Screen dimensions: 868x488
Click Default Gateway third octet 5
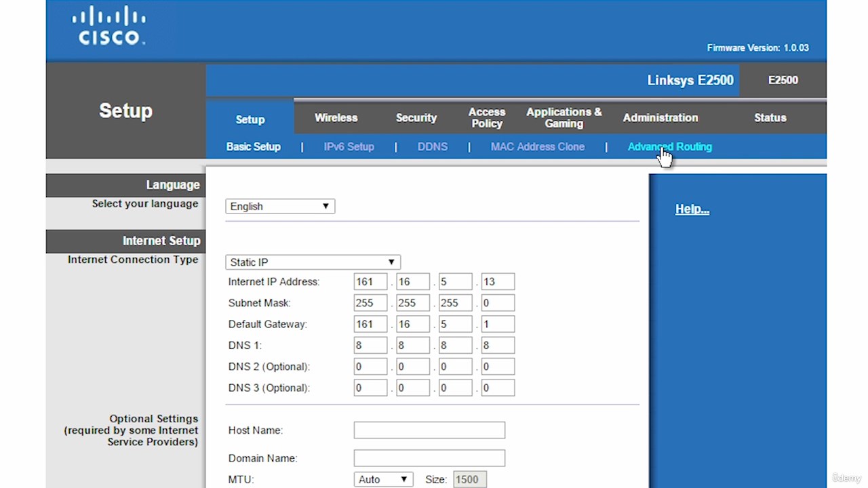click(x=455, y=324)
